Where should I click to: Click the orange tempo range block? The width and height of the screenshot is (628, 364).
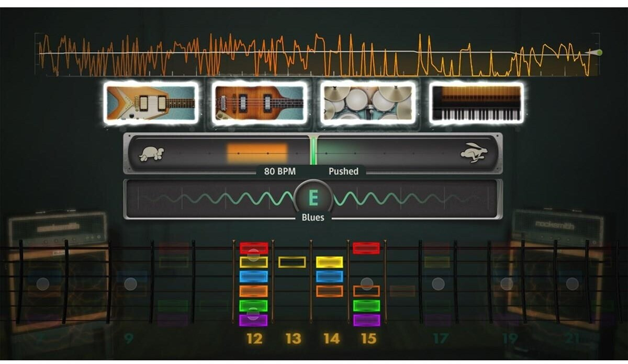coord(257,153)
